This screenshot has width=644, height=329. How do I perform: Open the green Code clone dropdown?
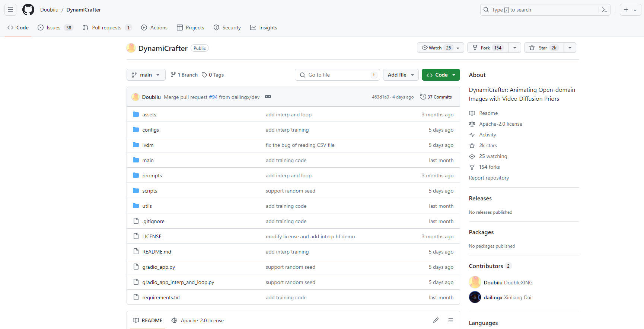(x=441, y=75)
